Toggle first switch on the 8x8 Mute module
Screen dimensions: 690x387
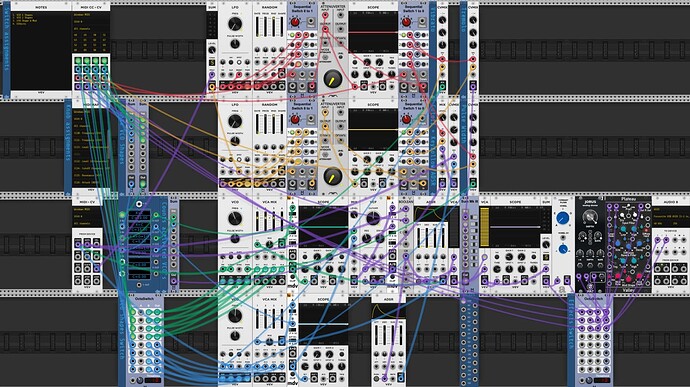tap(473, 218)
